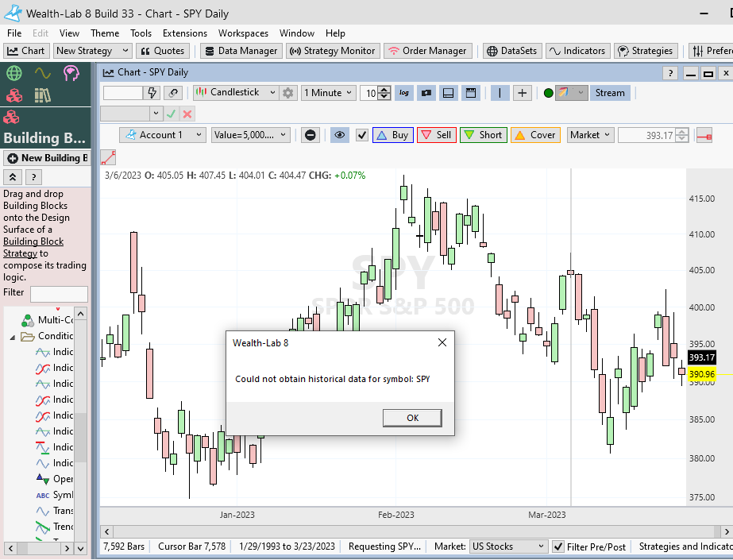The height and width of the screenshot is (560, 733).
Task: Click the black minus circle icon
Action: [x=310, y=135]
